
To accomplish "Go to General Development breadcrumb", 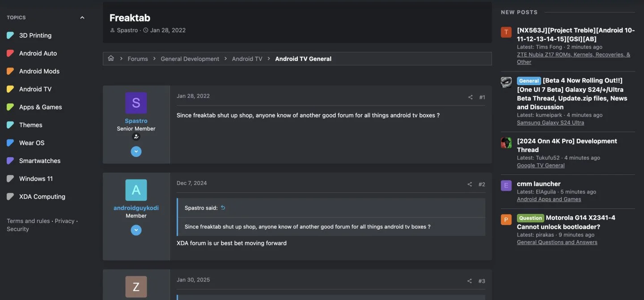I will (190, 59).
